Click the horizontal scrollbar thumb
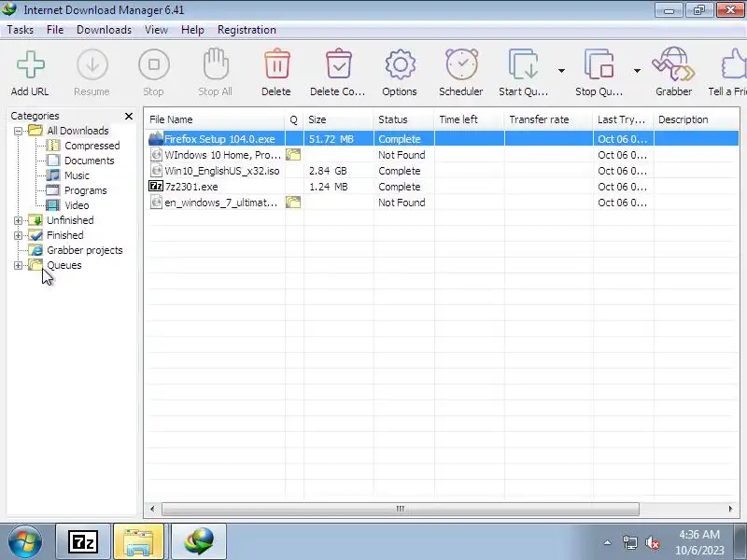 (401, 509)
